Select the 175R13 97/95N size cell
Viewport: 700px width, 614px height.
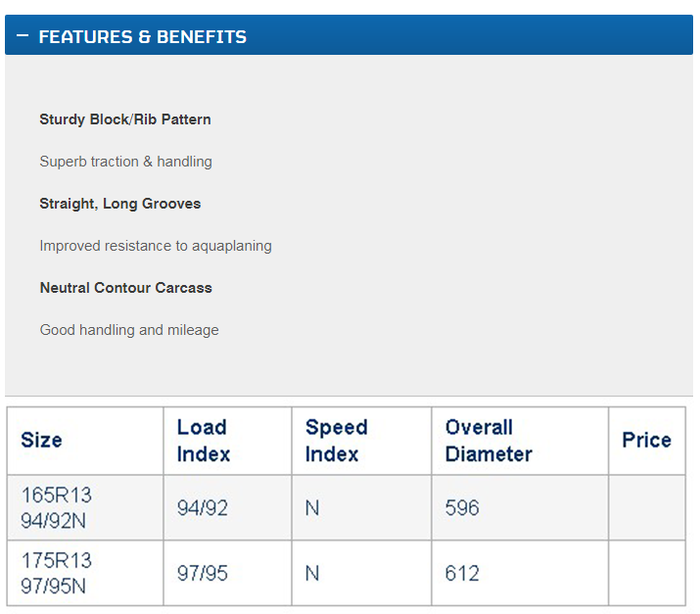pyautogui.click(x=57, y=573)
